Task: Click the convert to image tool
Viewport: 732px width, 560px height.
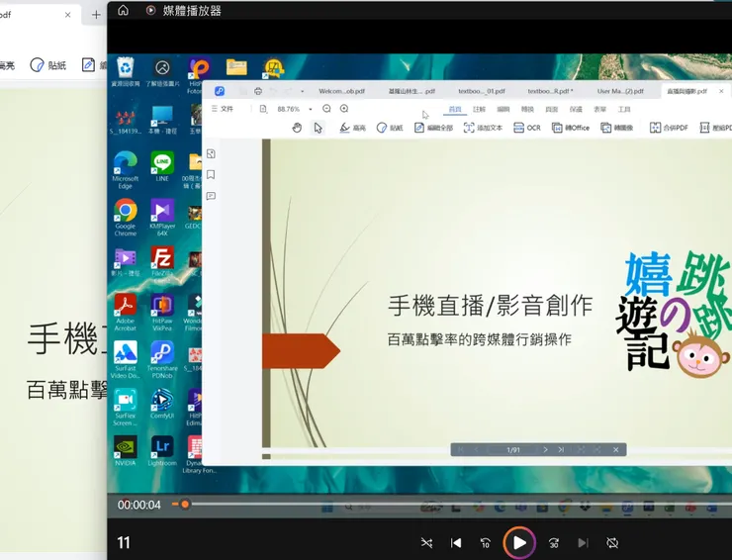Action: pyautogui.click(x=616, y=128)
